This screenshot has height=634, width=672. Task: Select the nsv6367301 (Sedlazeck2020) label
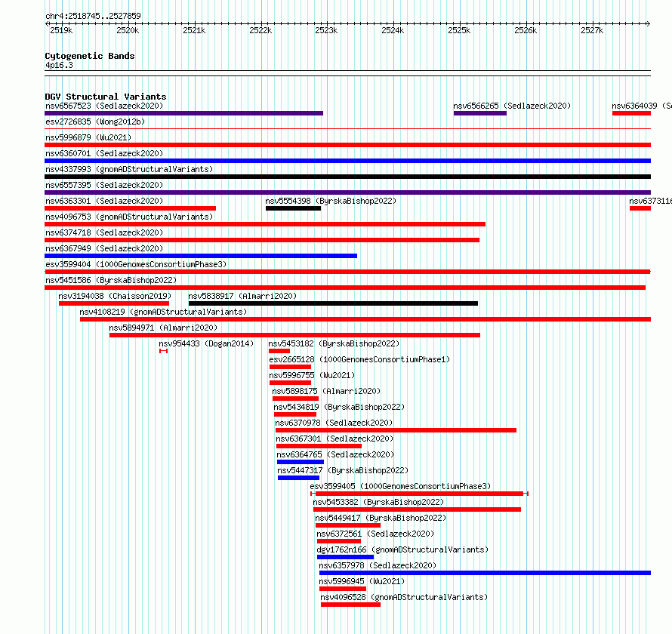(334, 439)
